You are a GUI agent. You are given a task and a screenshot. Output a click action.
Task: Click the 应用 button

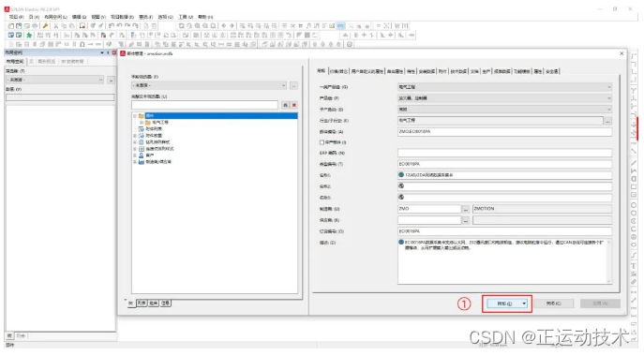click(x=600, y=303)
